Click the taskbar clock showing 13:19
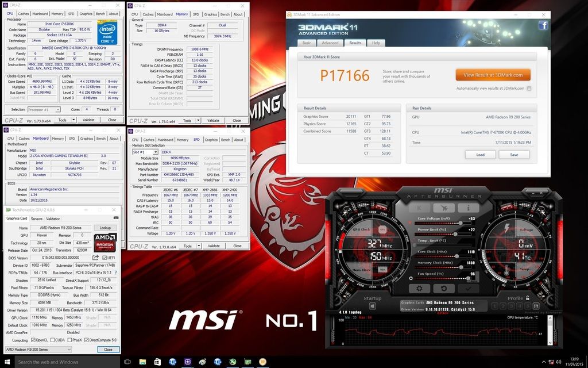Screen dimensions: 588x368 [x=574, y=362]
